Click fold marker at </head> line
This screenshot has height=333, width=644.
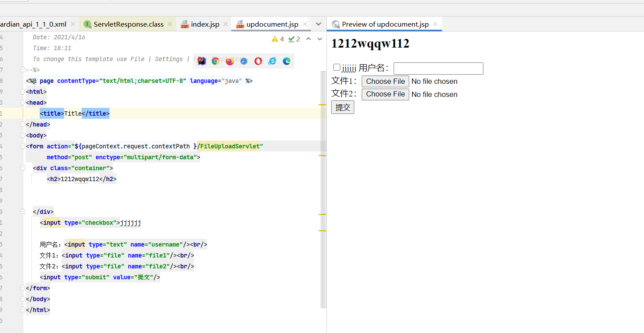click(23, 124)
